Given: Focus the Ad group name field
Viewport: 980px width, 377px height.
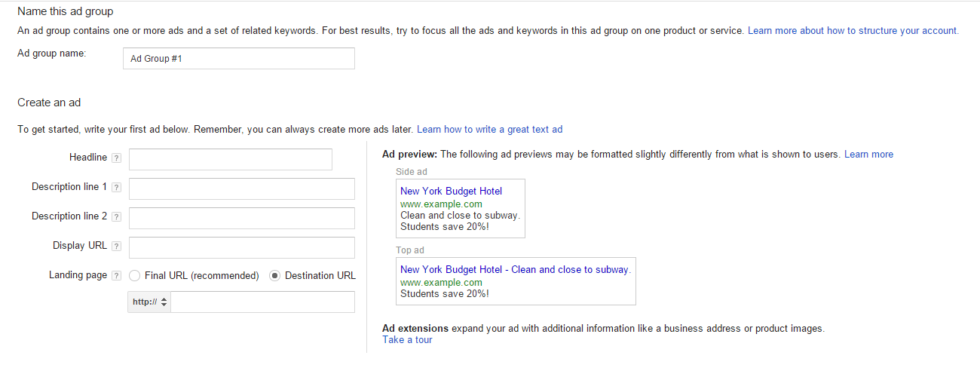Looking at the screenshot, I should click(238, 58).
